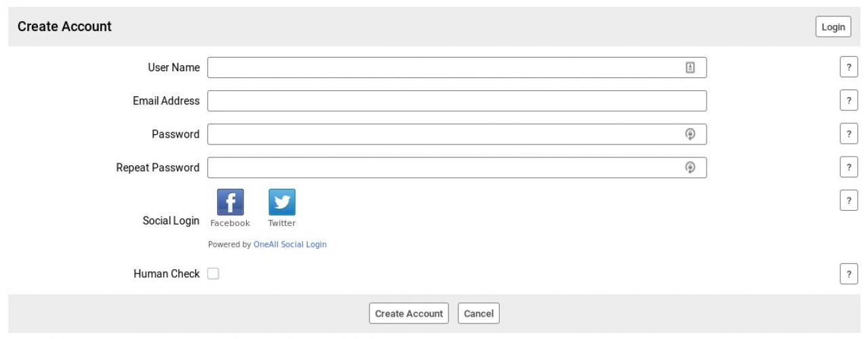Open help for the Human Check row
868x339 pixels.
pos(848,274)
